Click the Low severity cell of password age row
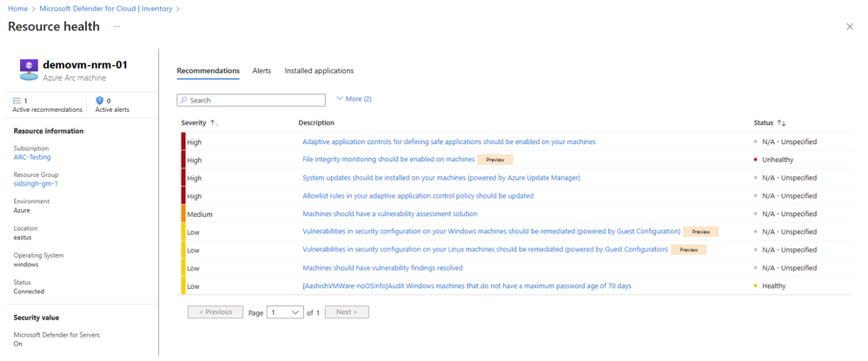The height and width of the screenshot is (361, 868). 193,286
